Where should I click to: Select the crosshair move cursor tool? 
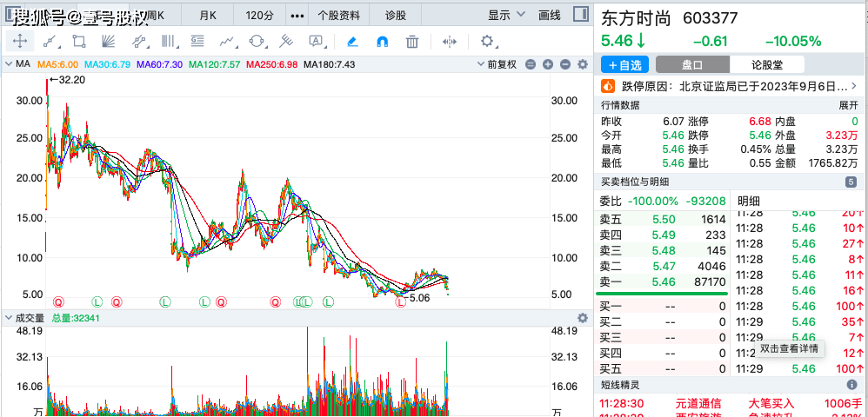(19, 41)
